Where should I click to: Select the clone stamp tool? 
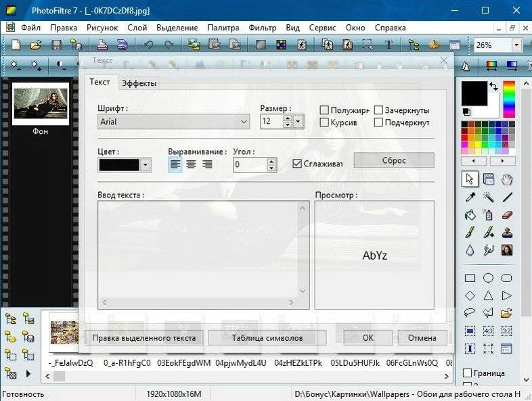click(x=507, y=233)
